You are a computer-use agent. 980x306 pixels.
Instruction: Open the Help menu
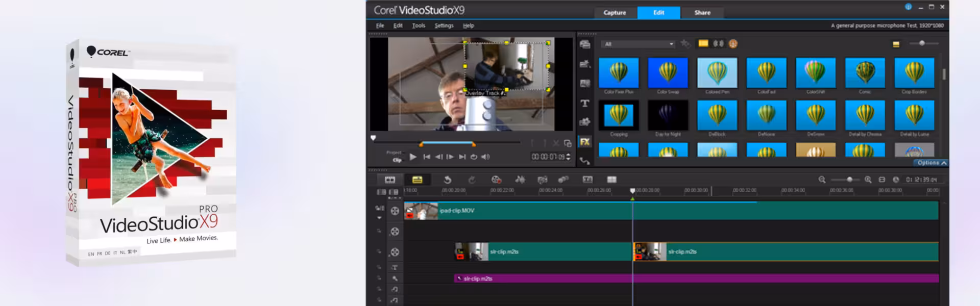pyautogui.click(x=469, y=25)
